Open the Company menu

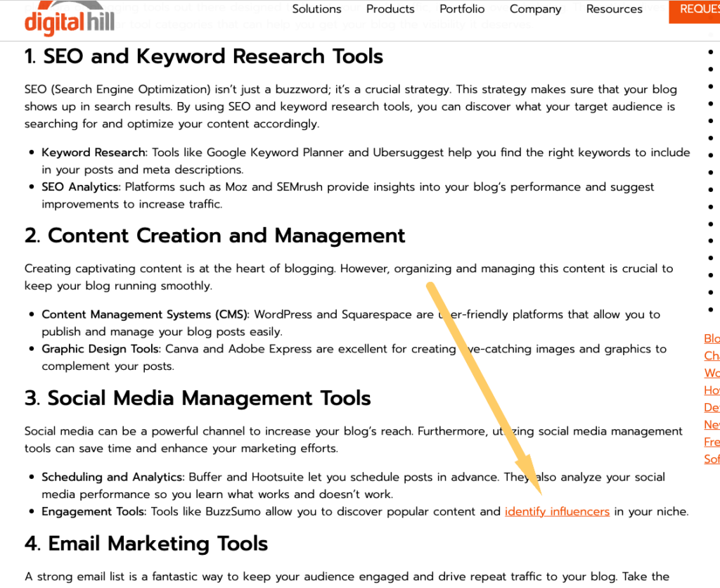click(535, 9)
